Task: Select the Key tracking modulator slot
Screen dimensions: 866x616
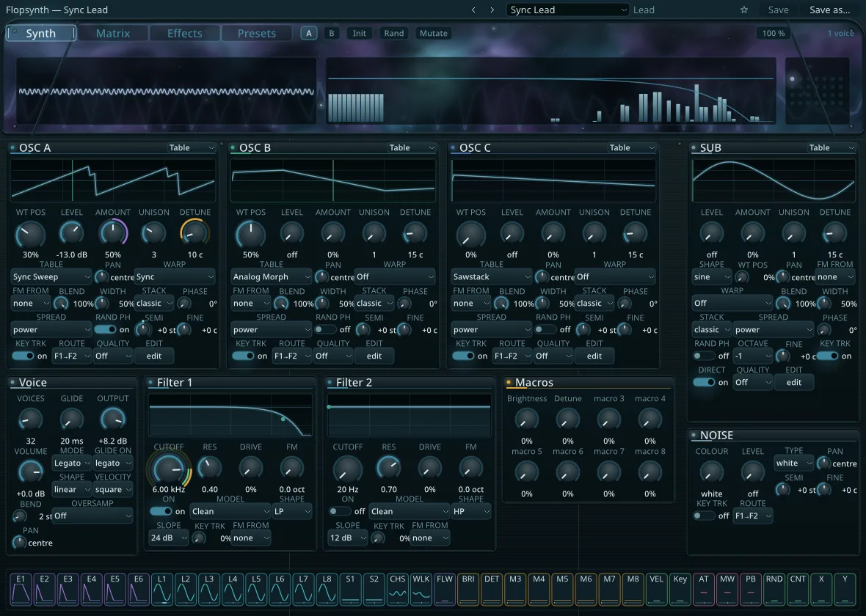Action: tap(680, 588)
